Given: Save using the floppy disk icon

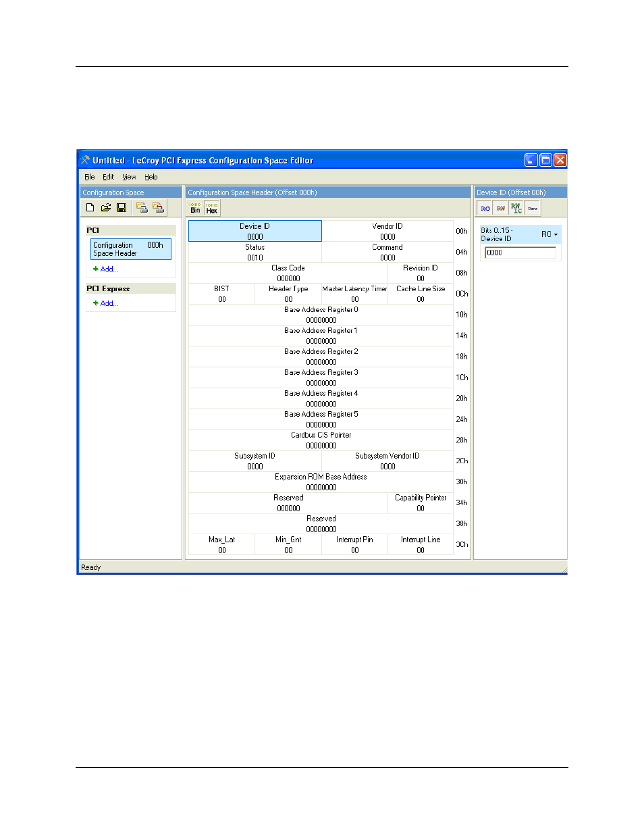Looking at the screenshot, I should 122,208.
